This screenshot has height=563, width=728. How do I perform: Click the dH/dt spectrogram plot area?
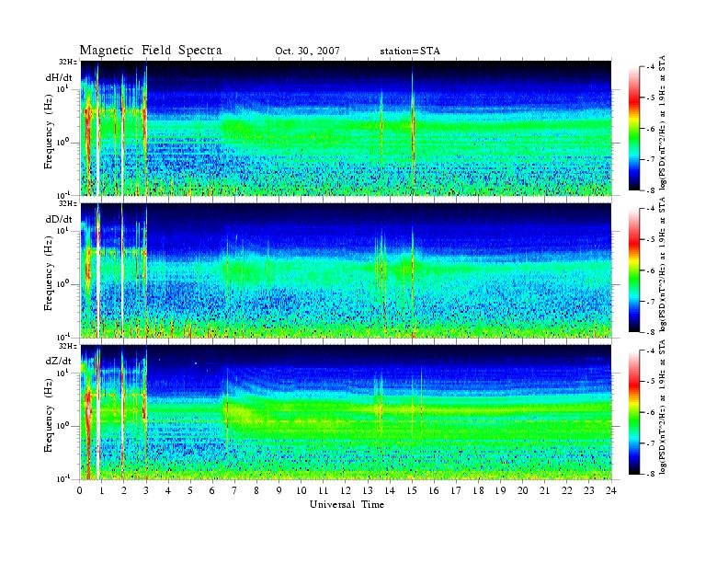(346, 128)
